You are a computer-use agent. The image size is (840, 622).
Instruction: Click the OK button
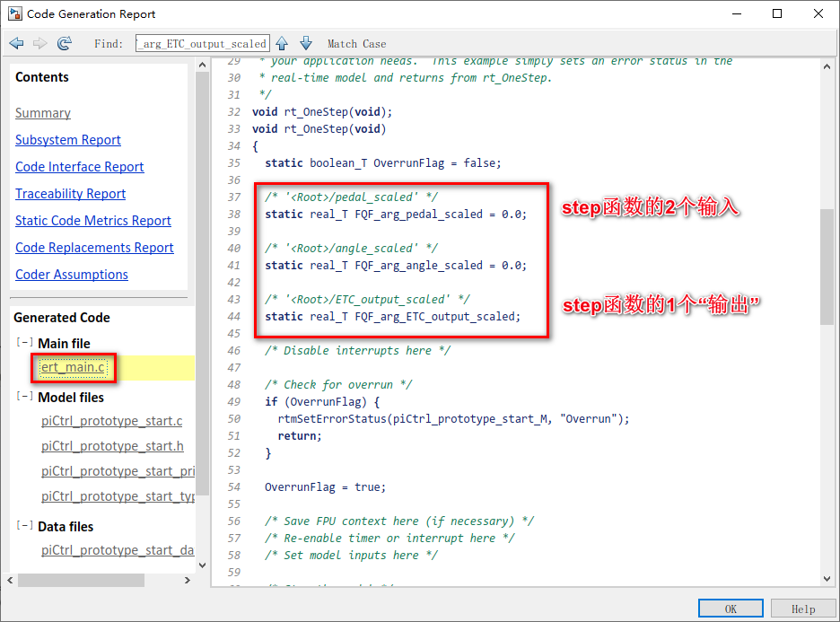(x=731, y=609)
